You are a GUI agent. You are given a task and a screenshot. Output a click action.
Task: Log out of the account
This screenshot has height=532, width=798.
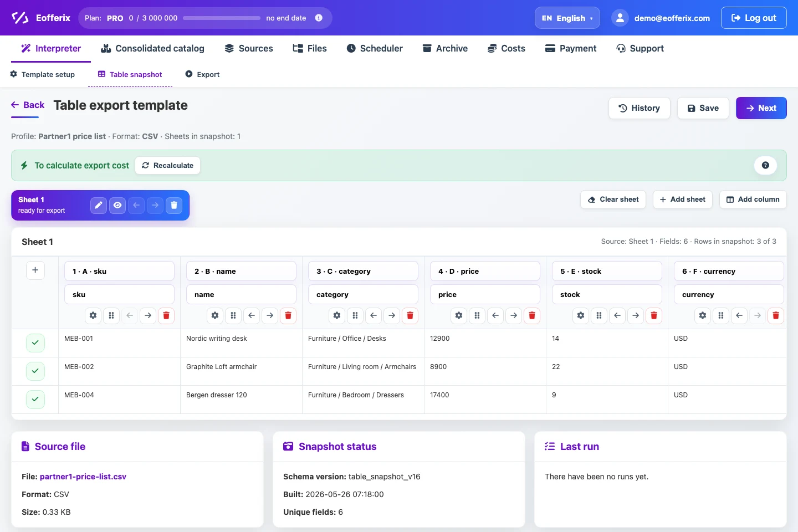[x=754, y=18]
